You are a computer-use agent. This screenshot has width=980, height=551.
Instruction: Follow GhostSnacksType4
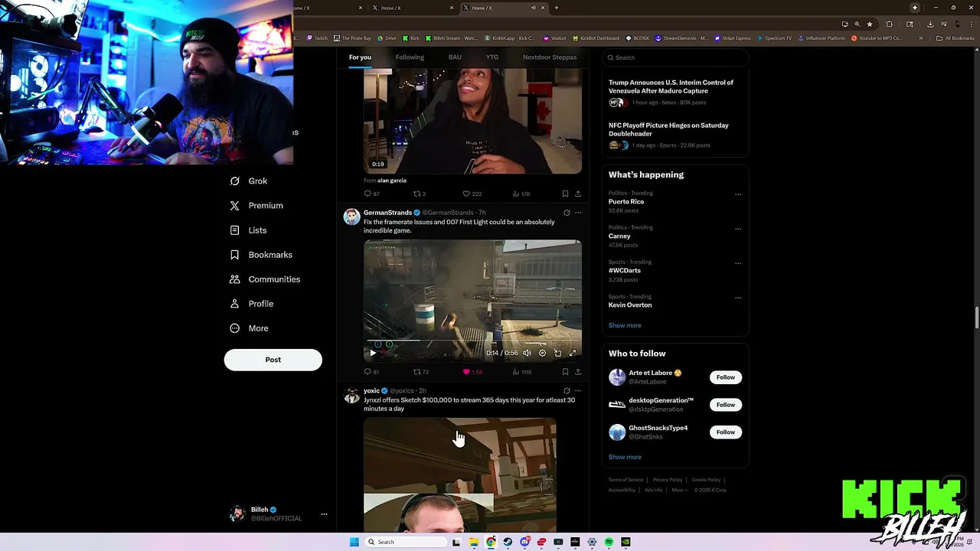(x=726, y=432)
